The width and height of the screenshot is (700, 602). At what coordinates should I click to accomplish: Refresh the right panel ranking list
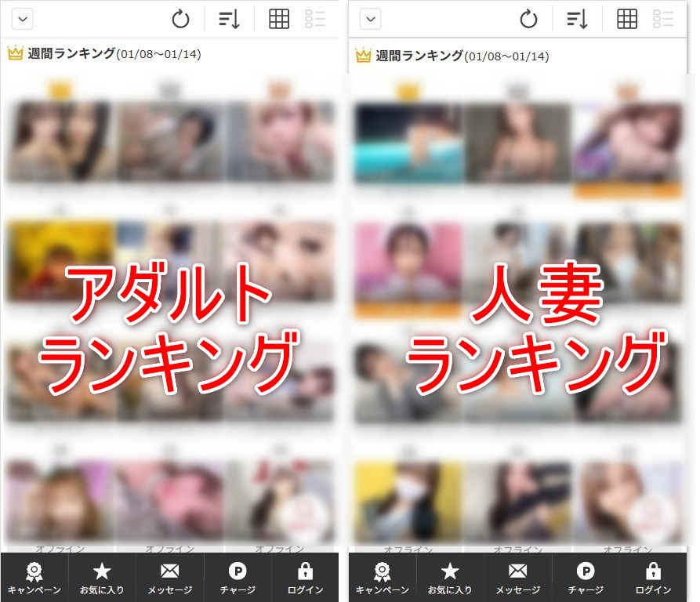[x=528, y=19]
